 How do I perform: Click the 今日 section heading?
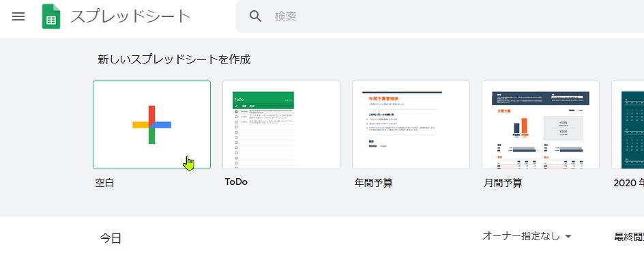click(x=111, y=238)
